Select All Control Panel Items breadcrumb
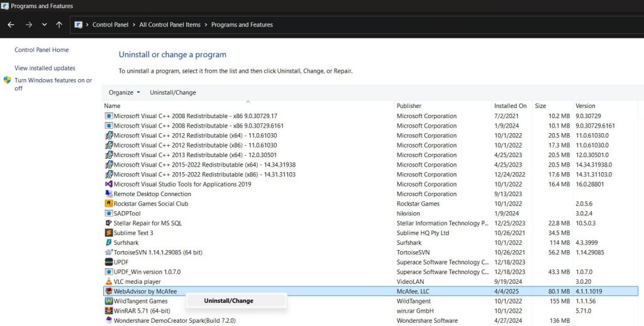 point(170,24)
